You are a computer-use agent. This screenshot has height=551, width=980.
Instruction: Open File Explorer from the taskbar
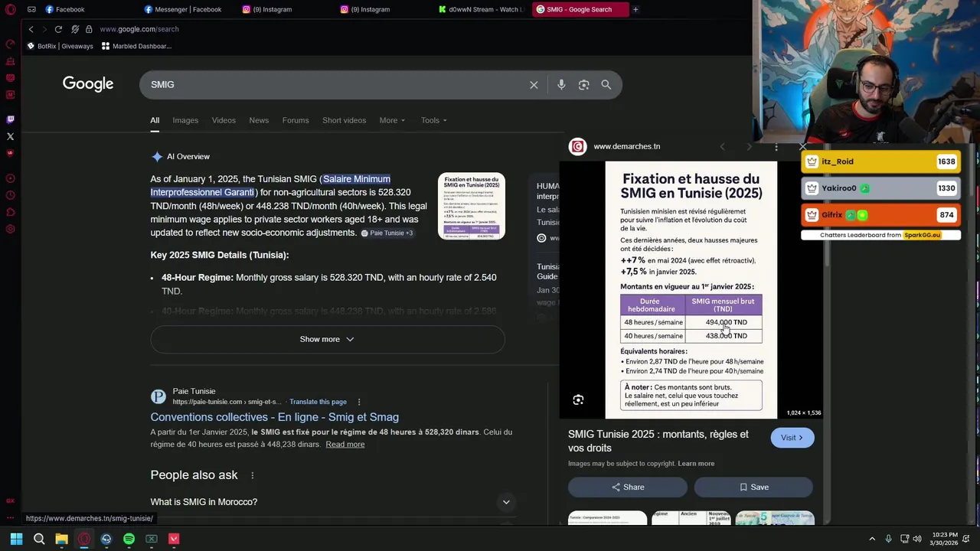pos(61,539)
